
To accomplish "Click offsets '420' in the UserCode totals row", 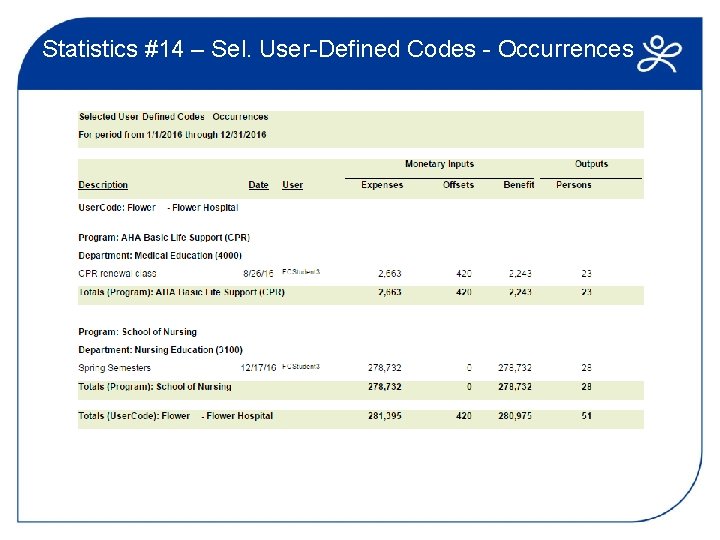I will tap(464, 416).
